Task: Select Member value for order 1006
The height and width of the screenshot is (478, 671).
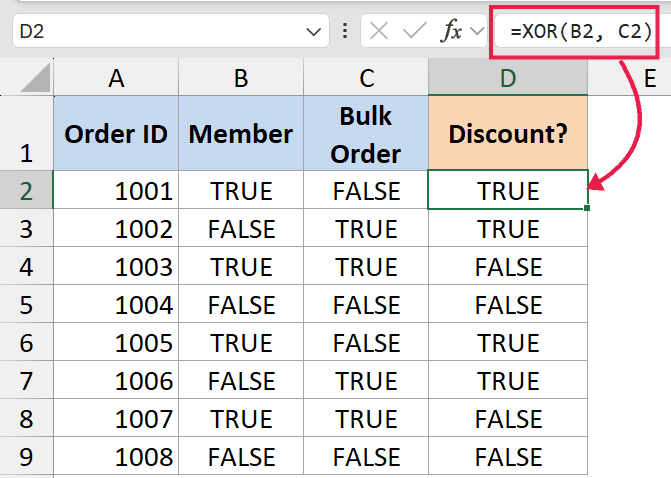Action: (x=241, y=380)
